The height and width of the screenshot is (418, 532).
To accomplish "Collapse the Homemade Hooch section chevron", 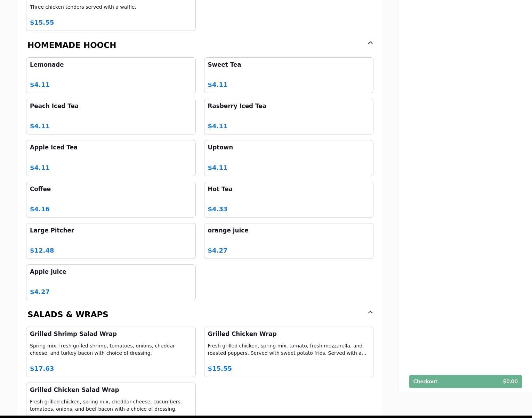I will [x=370, y=43].
